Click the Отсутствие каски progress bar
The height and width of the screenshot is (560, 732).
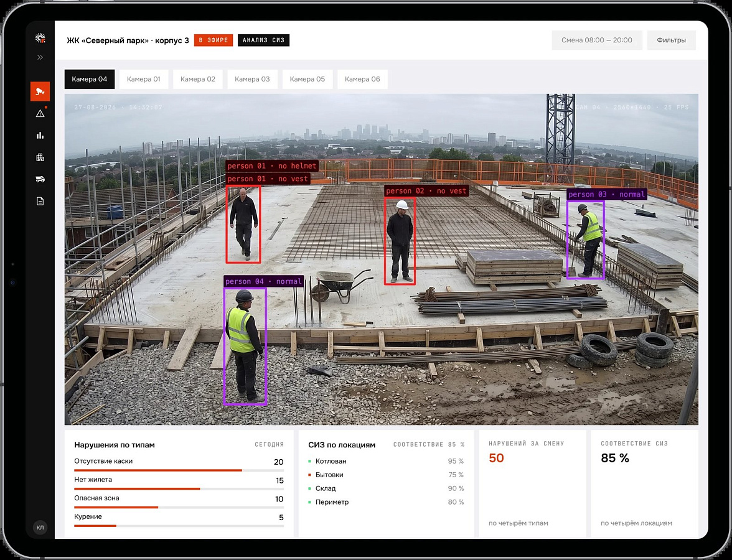(x=179, y=470)
